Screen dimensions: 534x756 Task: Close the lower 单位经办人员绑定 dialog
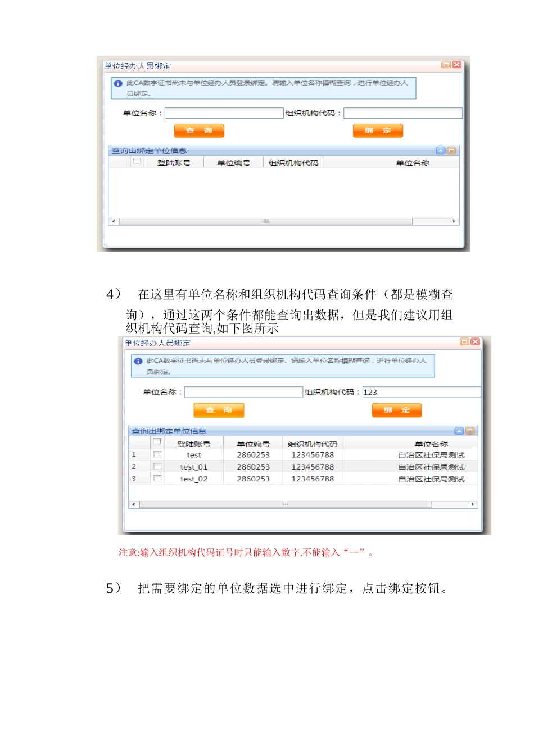pyautogui.click(x=476, y=341)
